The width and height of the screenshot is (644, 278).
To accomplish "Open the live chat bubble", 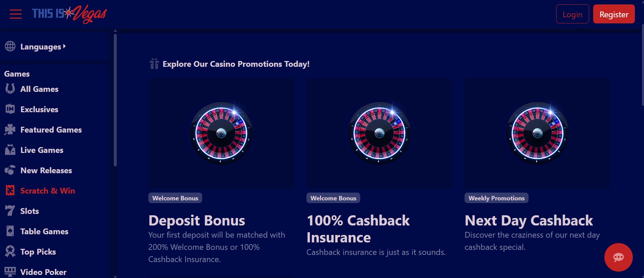I will [618, 257].
